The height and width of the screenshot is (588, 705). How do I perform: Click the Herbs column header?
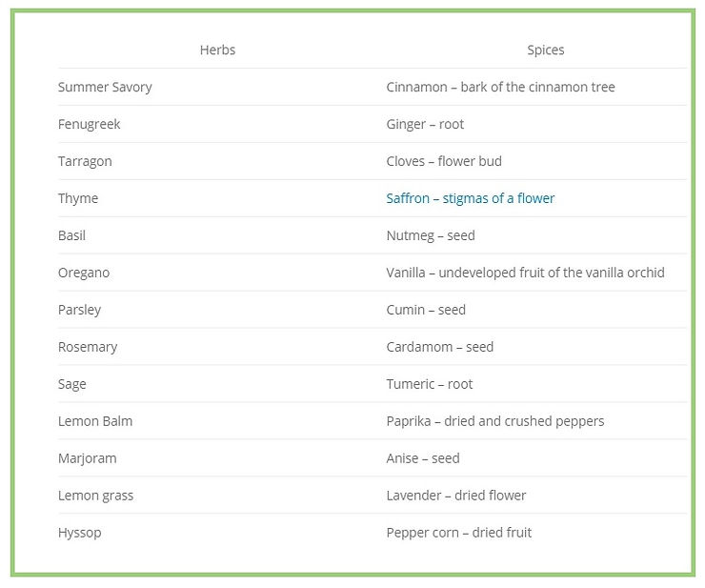217,50
